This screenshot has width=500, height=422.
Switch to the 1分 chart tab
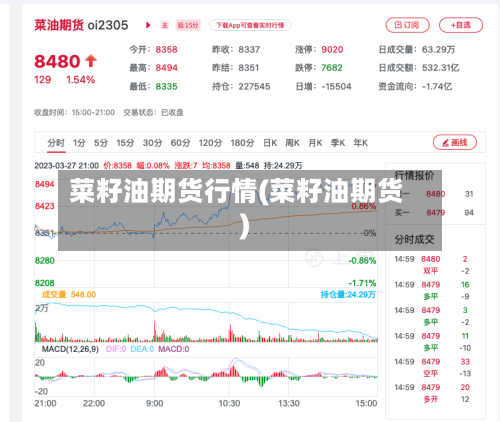click(79, 143)
